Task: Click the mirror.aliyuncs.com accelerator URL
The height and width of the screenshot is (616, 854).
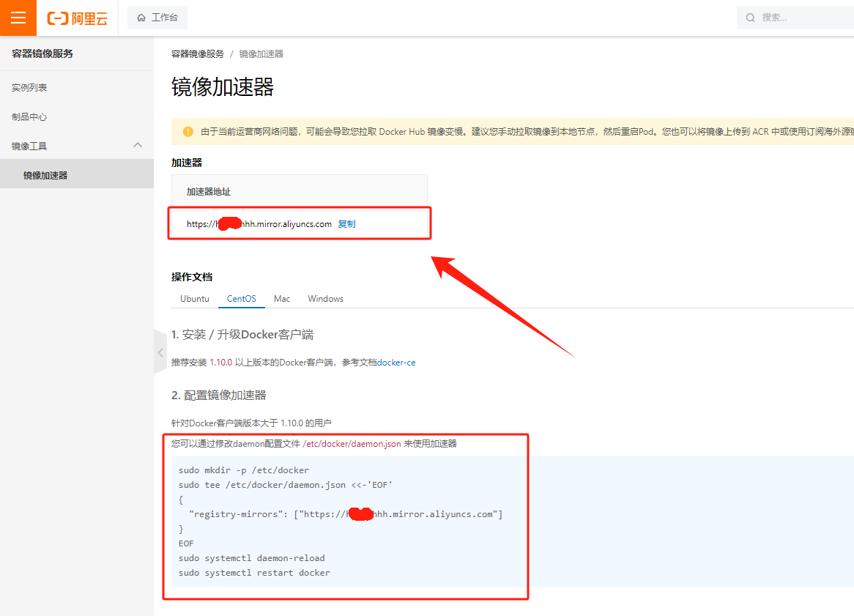Action: pyautogui.click(x=259, y=224)
